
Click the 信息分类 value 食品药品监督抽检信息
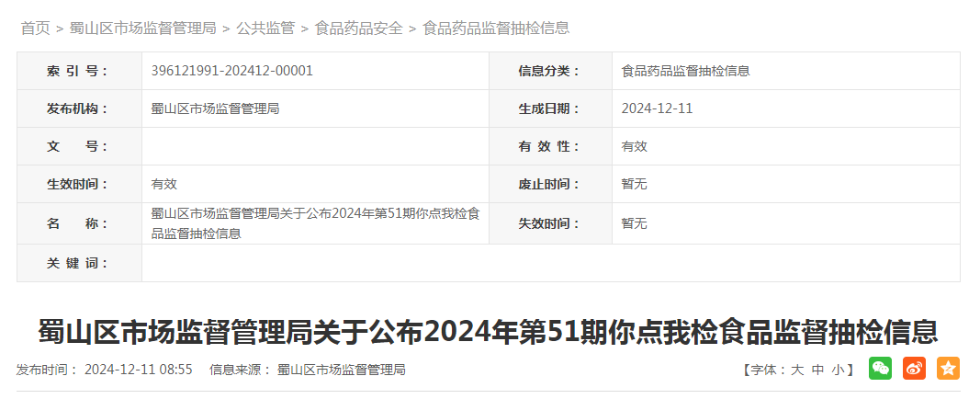(685, 72)
